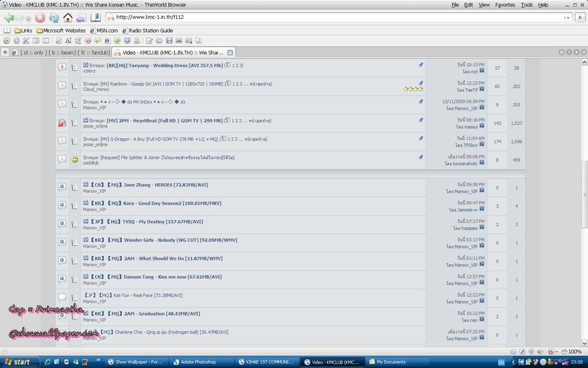The height and width of the screenshot is (368, 588).
Task: Click the green clock icon in toolbar
Action: pyautogui.click(x=6, y=41)
